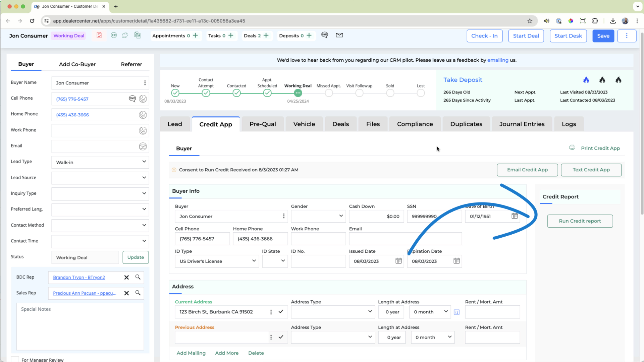This screenshot has width=644, height=362.
Task: Open the Contact Time dropdown
Action: pyautogui.click(x=100, y=241)
